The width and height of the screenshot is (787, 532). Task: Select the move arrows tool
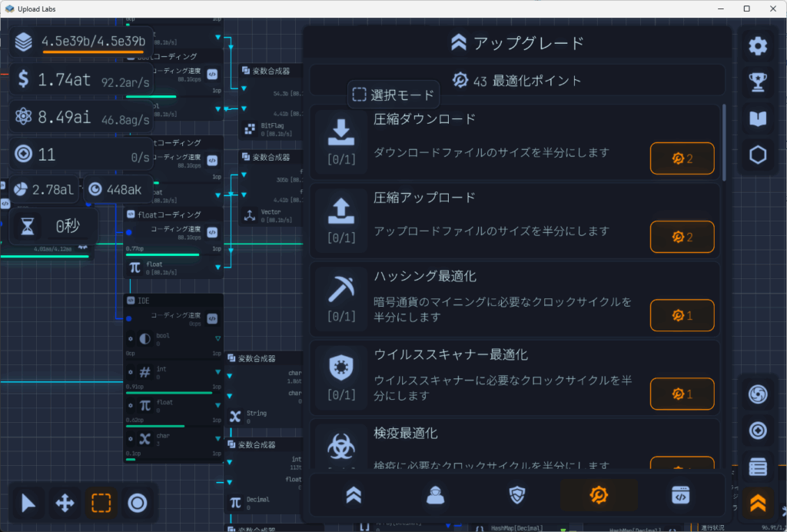tap(65, 504)
